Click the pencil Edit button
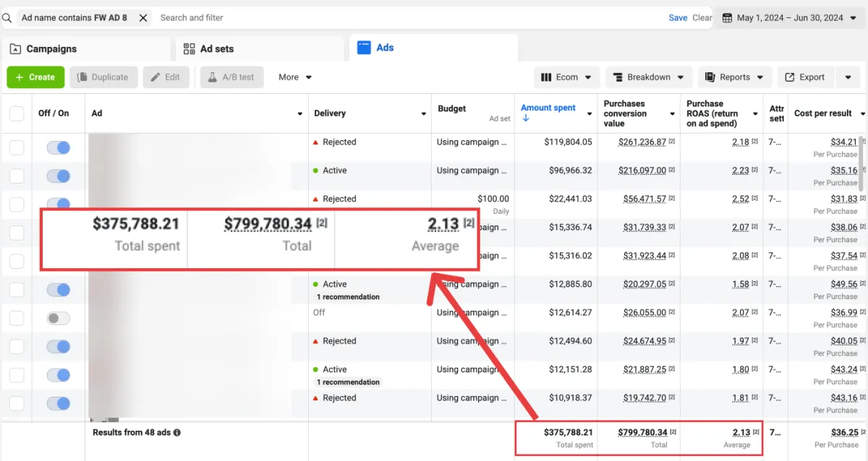 click(x=166, y=77)
